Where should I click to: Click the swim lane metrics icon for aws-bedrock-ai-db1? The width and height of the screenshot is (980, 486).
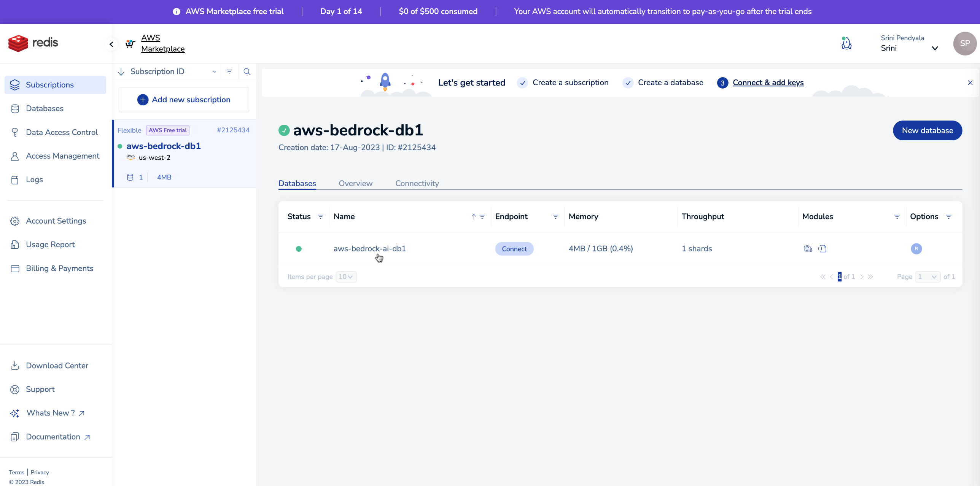808,249
